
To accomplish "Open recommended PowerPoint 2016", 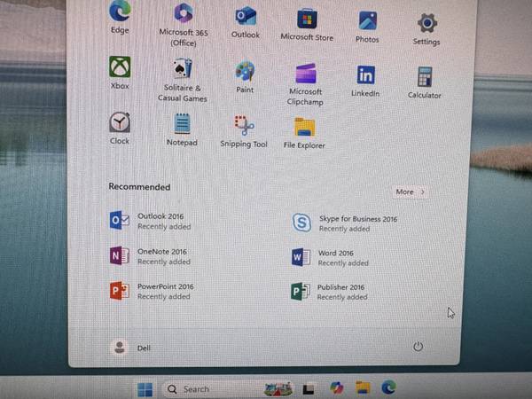I will pos(152,291).
